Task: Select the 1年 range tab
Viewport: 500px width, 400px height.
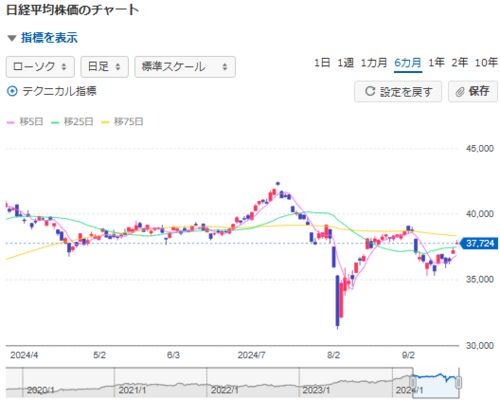Action: [436, 63]
